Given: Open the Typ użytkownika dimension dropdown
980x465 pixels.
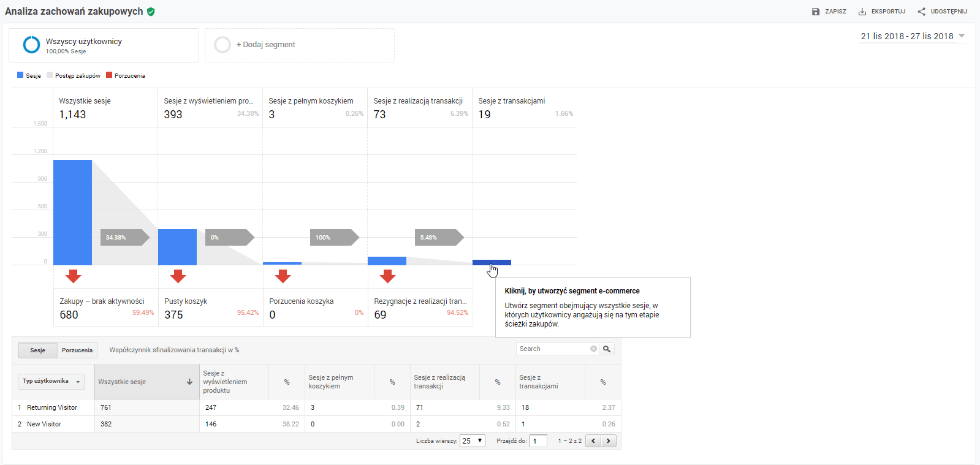Looking at the screenshot, I should click(51, 382).
